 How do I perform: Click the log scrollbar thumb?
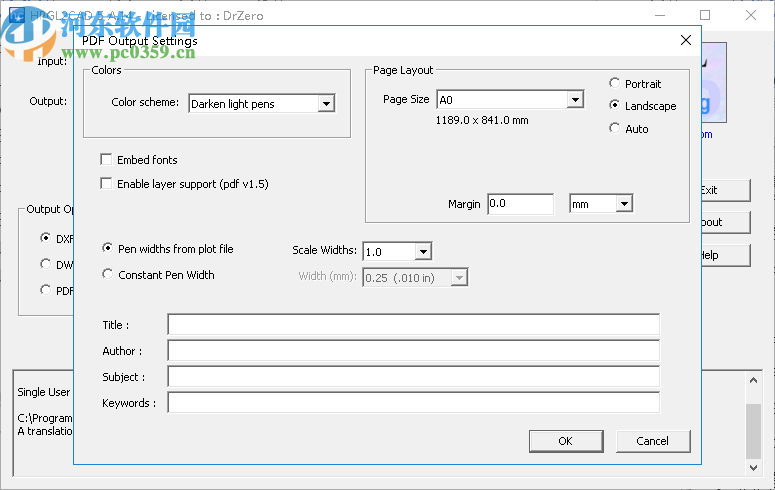pos(753,432)
